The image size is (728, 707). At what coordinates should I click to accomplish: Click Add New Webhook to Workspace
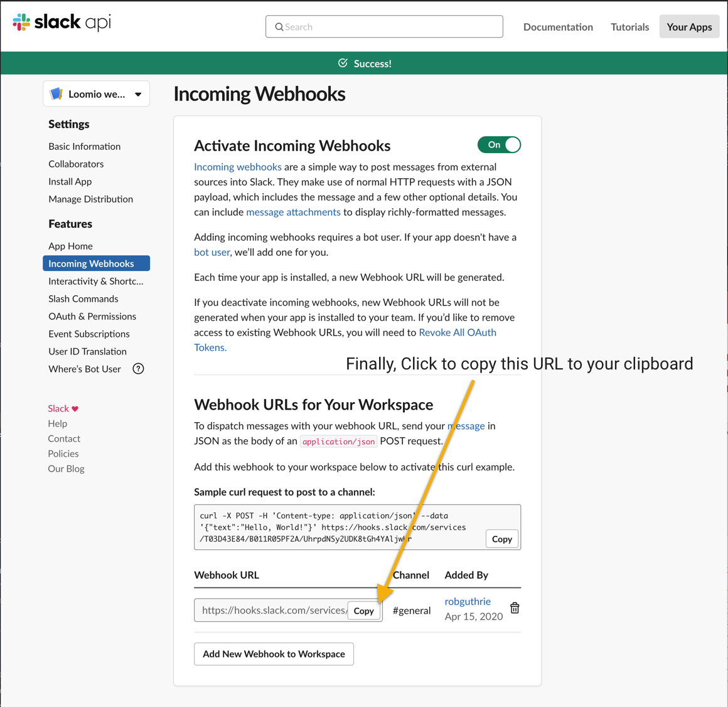click(x=274, y=654)
